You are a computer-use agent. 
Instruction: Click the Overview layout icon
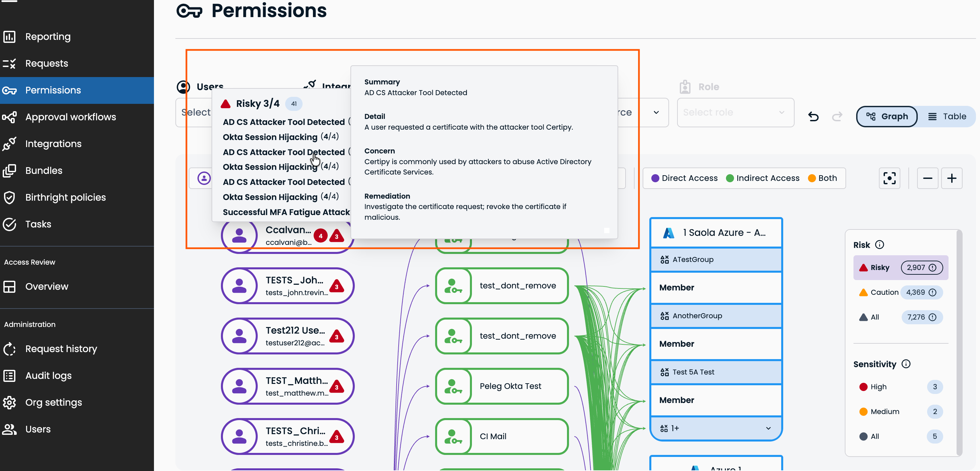(x=9, y=286)
